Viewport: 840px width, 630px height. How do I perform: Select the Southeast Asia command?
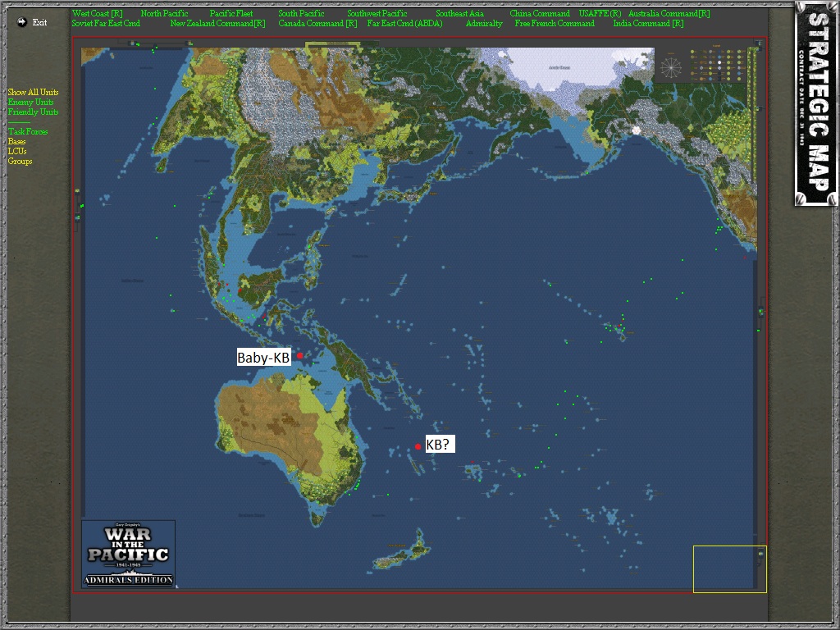[459, 13]
